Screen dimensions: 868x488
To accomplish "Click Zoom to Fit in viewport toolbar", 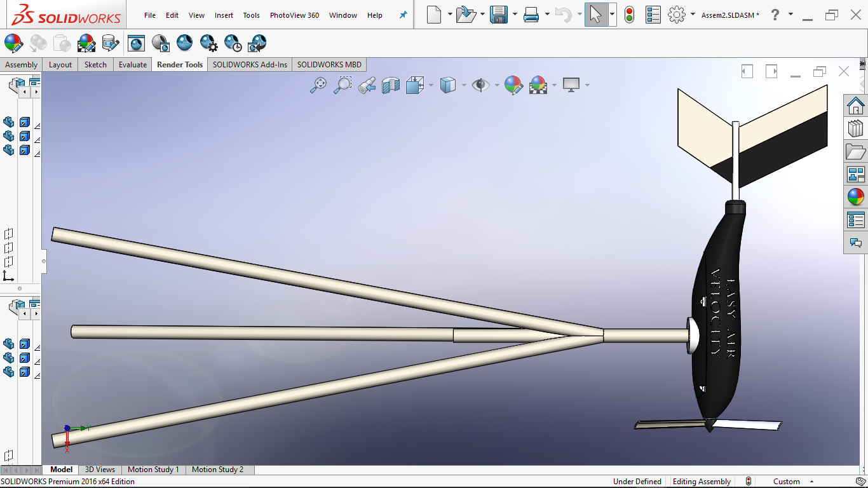I will point(318,85).
